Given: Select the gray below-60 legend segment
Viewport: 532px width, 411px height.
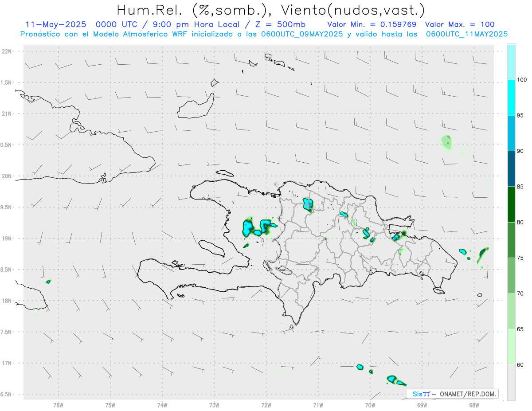Looking at the screenshot, I should pyautogui.click(x=511, y=382).
